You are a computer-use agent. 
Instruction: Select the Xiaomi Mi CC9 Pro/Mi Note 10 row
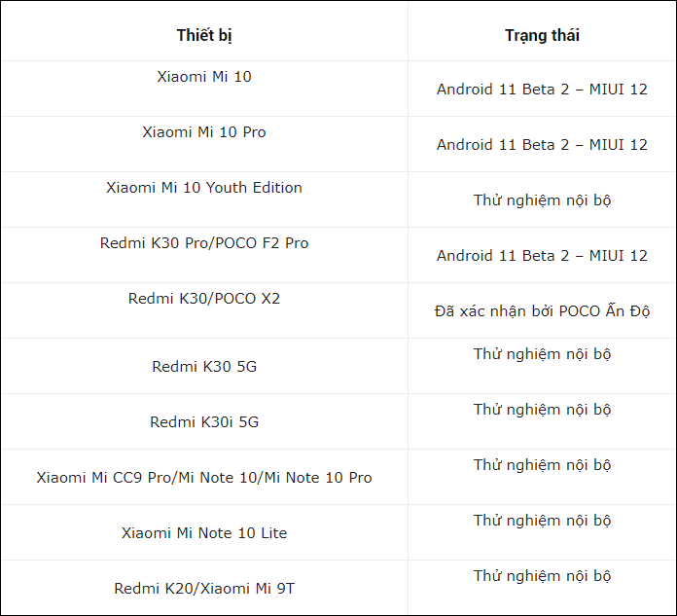(204, 478)
